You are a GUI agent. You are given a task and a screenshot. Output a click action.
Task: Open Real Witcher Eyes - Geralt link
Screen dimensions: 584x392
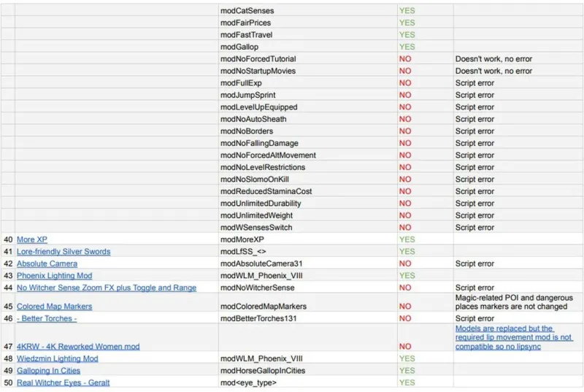63,383
